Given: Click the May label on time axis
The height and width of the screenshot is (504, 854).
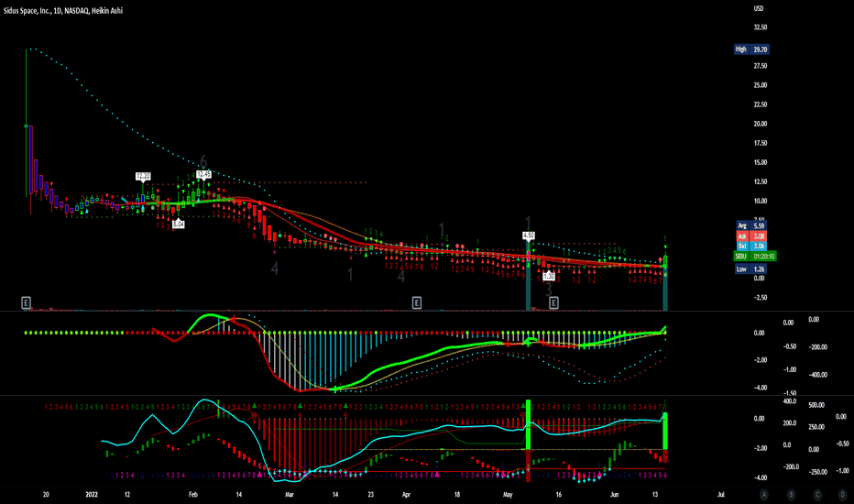Looking at the screenshot, I should point(508,495).
